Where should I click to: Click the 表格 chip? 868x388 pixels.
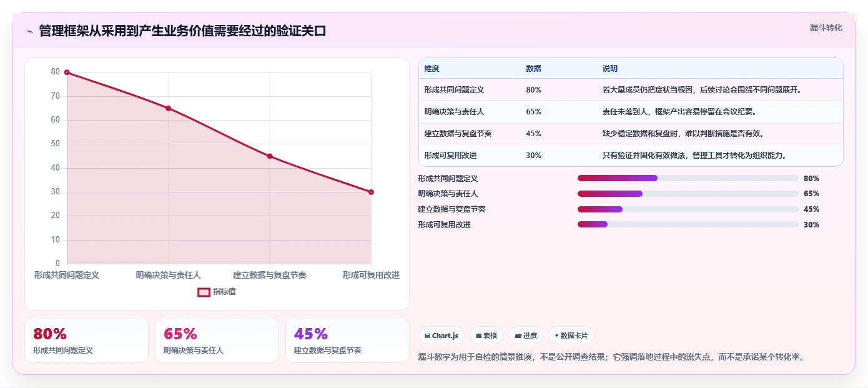tap(486, 336)
